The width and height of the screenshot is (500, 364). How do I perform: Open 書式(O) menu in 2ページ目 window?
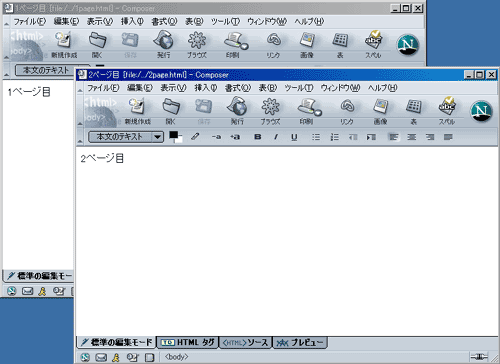click(238, 88)
